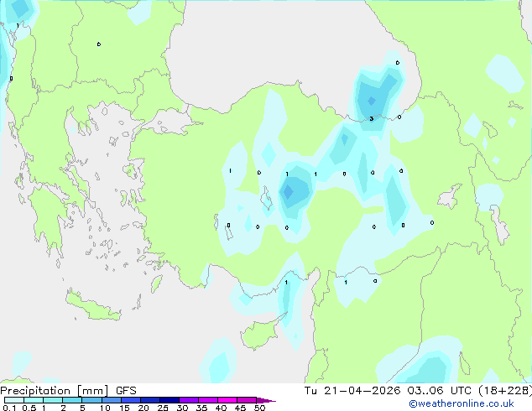Select the 25–30 mm navy legend swatch
This screenshot has width=532, height=411.
(x=170, y=400)
